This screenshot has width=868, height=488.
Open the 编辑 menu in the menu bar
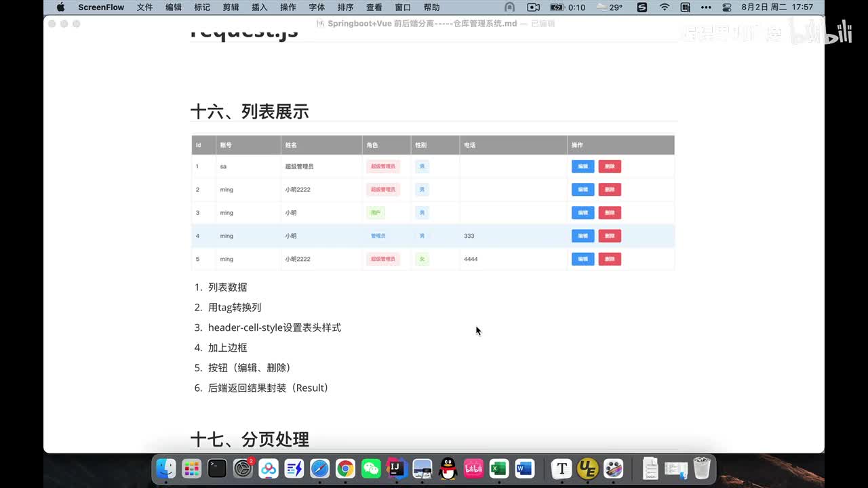pyautogui.click(x=174, y=7)
